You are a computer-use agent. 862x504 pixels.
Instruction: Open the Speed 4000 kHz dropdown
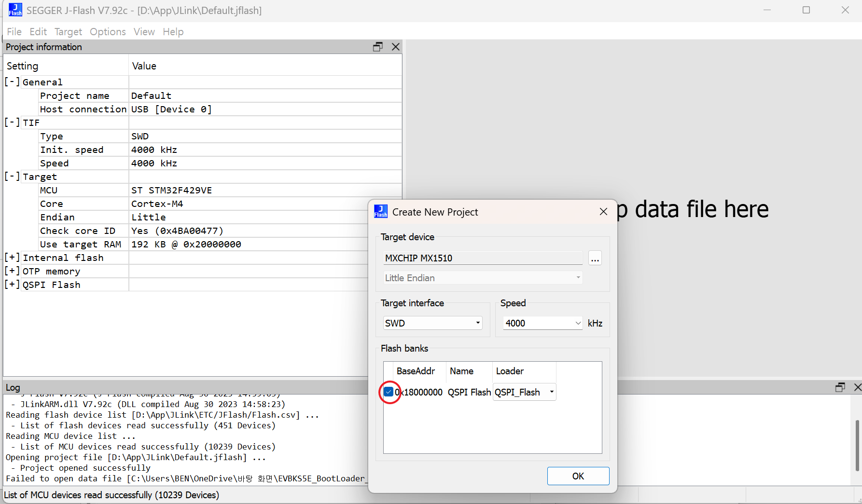578,323
